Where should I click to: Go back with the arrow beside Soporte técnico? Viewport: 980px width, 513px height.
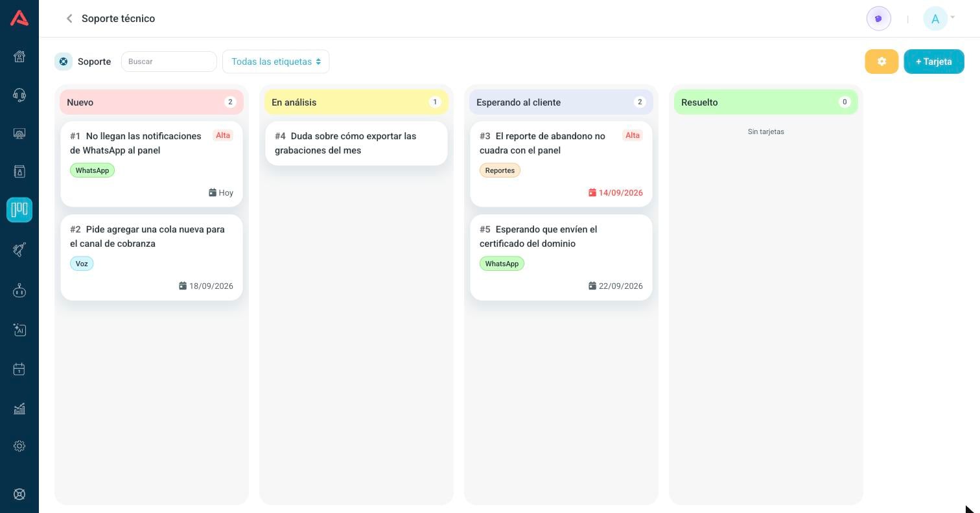click(69, 19)
